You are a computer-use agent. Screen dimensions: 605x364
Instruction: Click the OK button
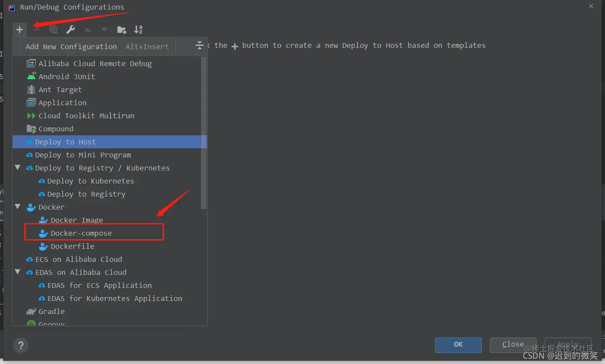pos(458,345)
